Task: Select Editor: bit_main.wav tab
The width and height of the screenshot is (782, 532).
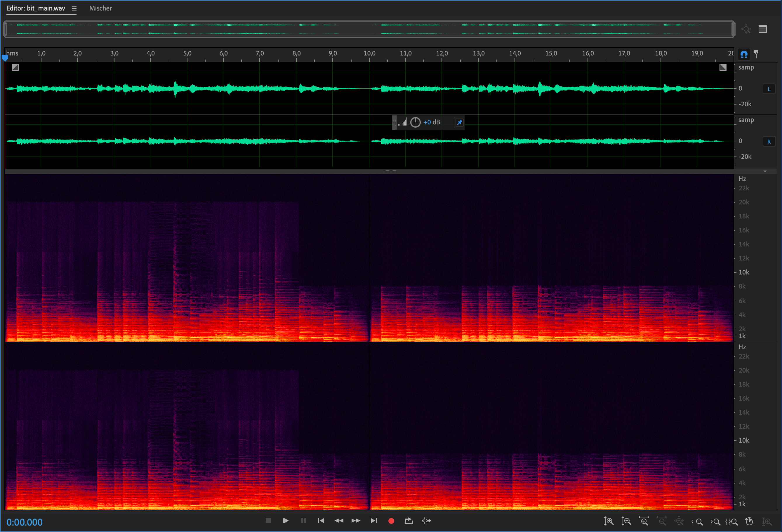Action: point(36,8)
